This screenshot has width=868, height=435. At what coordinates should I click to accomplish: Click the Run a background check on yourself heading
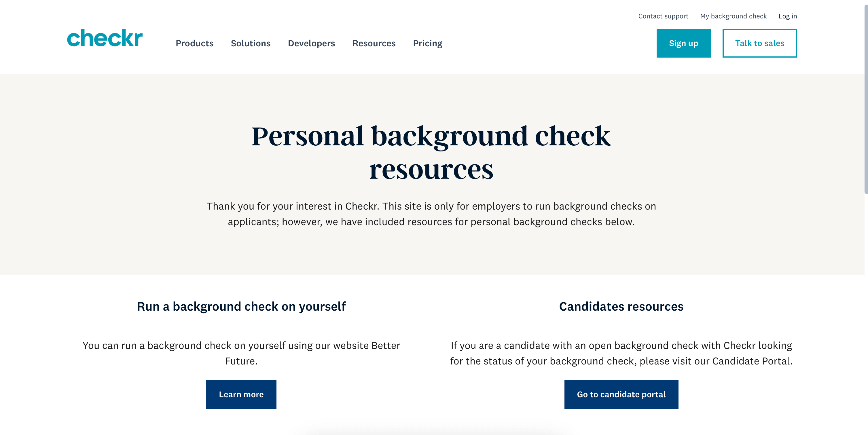241,306
